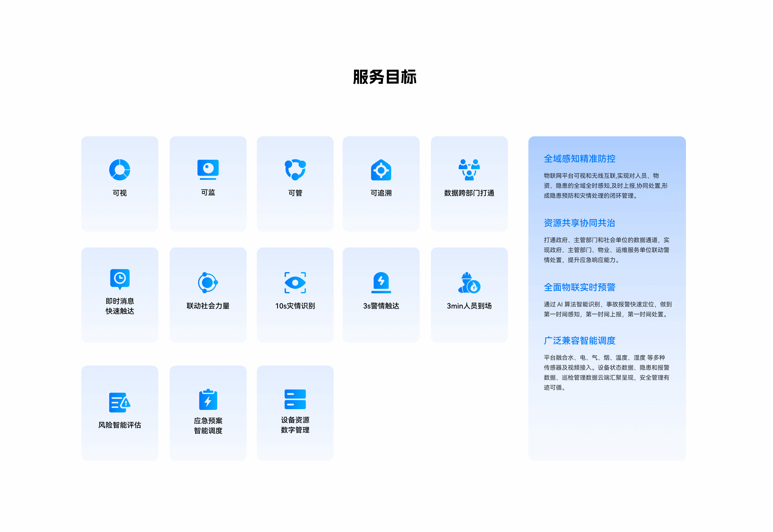Viewport: 773px width, 532px height.
Task: Select the 数据跨部门打通 label
Action: click(469, 193)
